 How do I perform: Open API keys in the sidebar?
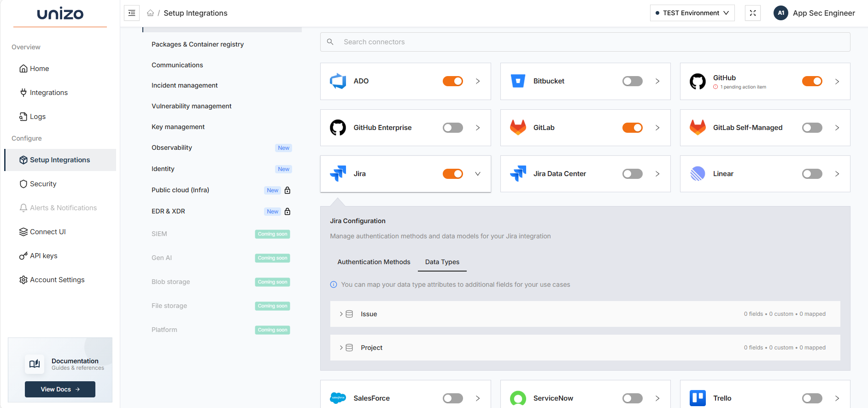pyautogui.click(x=60, y=256)
